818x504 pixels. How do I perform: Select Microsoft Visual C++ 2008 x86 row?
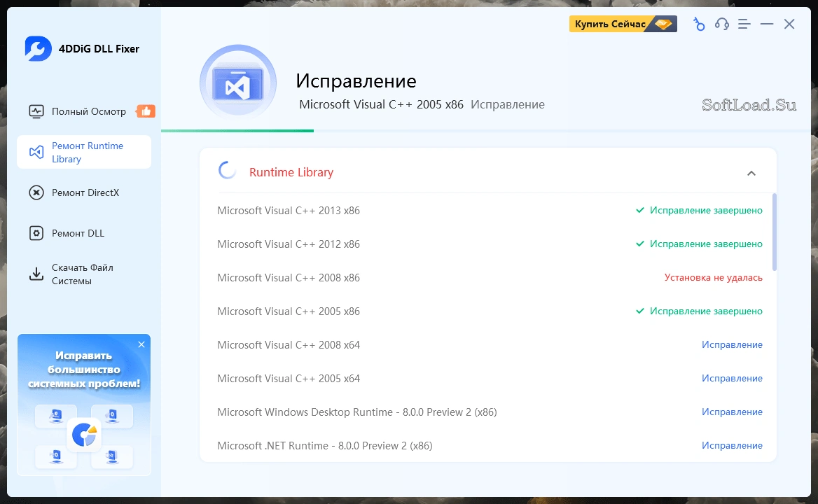490,278
